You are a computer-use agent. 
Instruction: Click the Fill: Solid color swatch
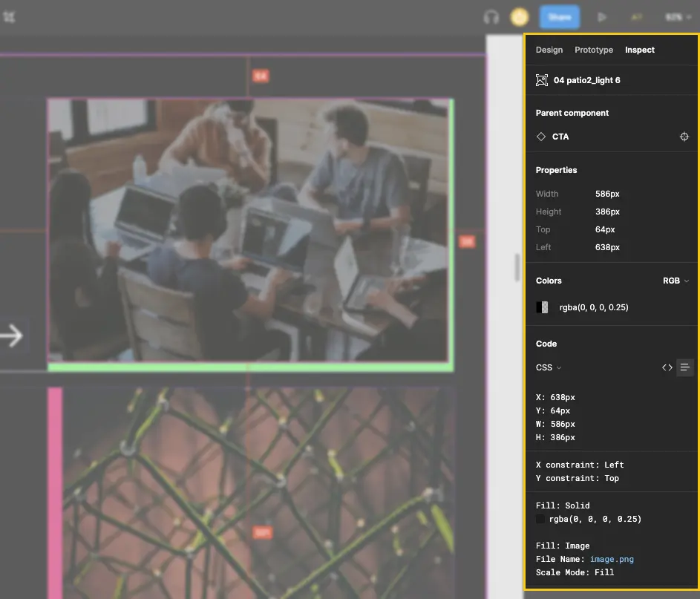pyautogui.click(x=540, y=519)
